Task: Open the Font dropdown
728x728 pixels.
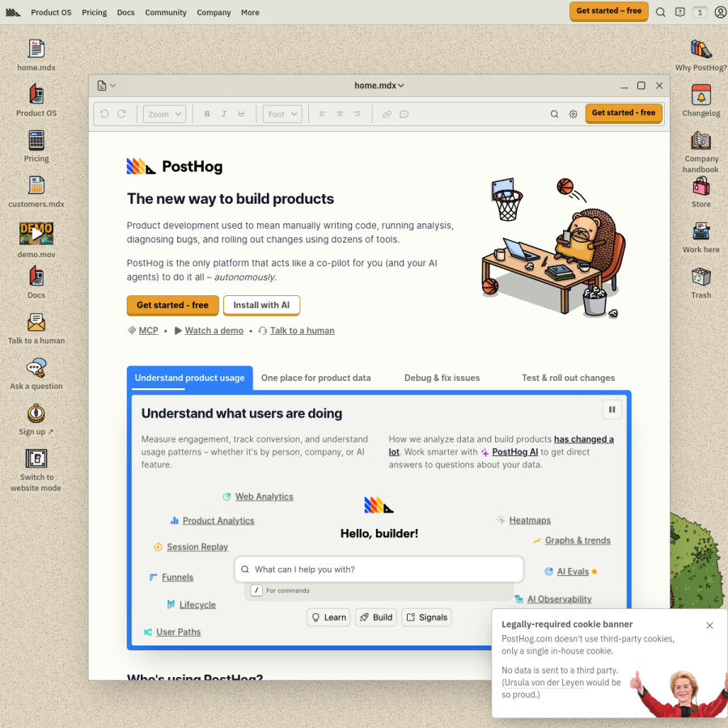Action: (x=282, y=114)
